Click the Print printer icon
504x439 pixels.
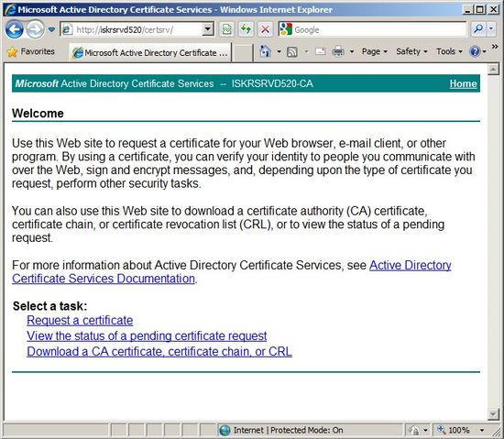click(x=338, y=51)
